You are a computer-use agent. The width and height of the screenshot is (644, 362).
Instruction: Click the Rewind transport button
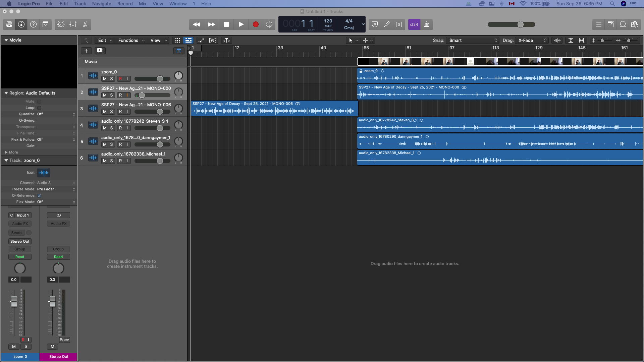pos(197,24)
